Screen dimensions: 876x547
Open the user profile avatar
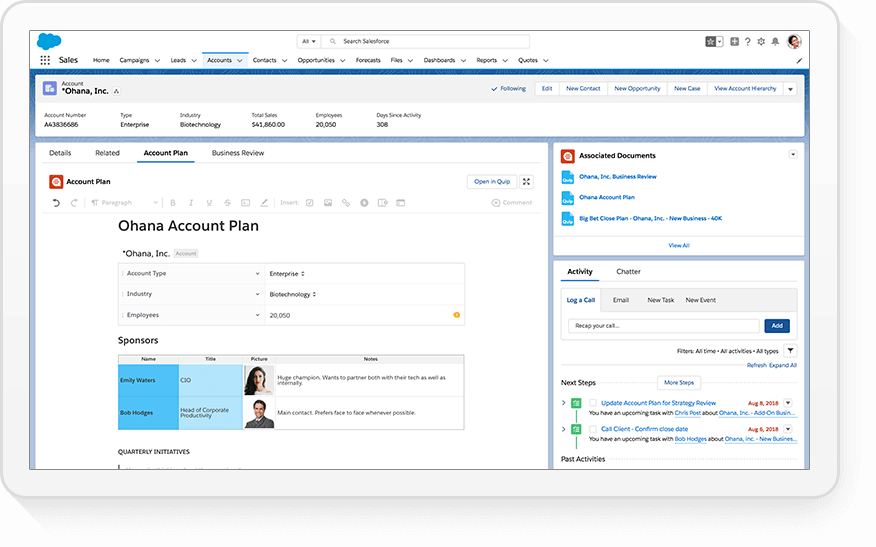[x=794, y=41]
